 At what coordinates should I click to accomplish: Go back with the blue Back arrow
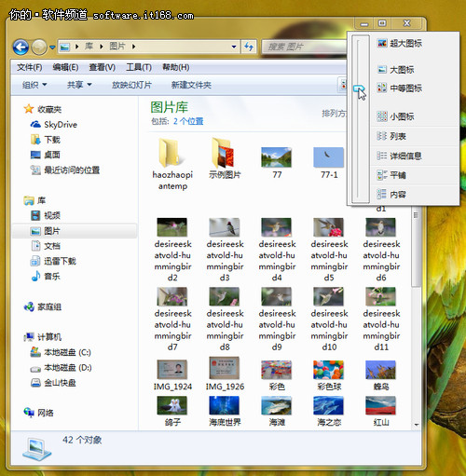tap(21, 47)
